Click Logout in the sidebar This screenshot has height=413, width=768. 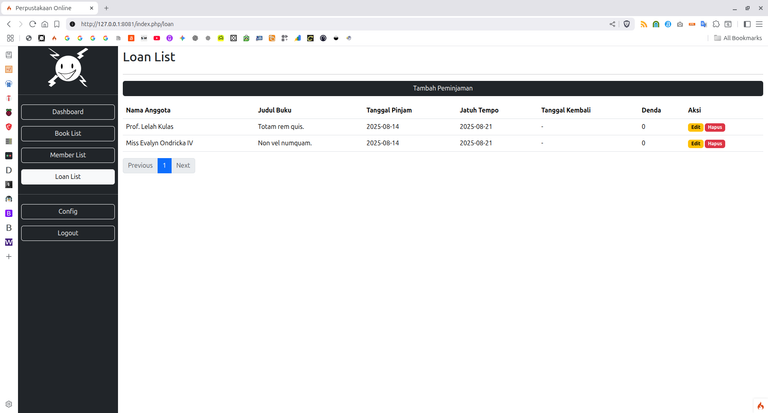tap(68, 233)
